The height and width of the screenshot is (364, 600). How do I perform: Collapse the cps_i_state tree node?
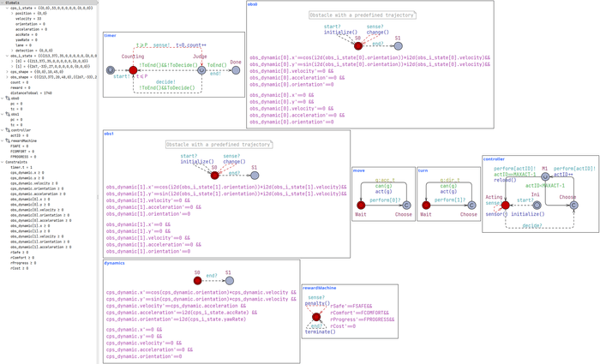[x=7, y=8]
